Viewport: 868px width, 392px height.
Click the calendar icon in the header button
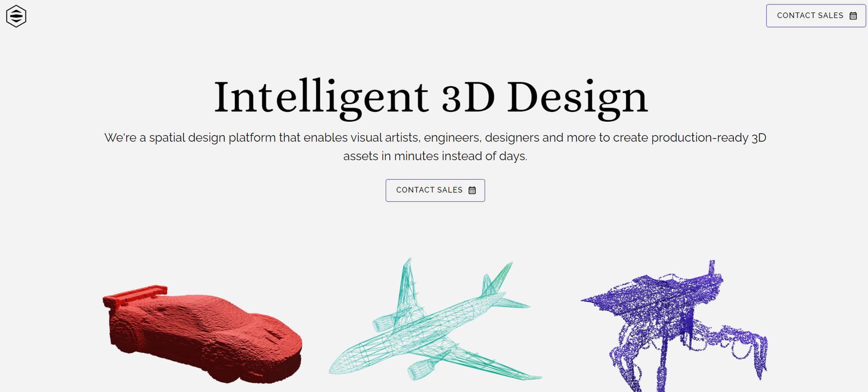853,16
